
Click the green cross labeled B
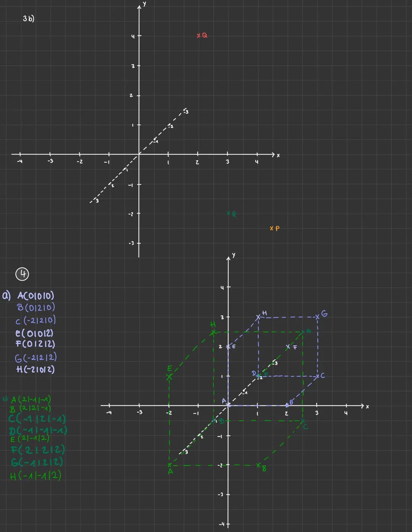258,465
